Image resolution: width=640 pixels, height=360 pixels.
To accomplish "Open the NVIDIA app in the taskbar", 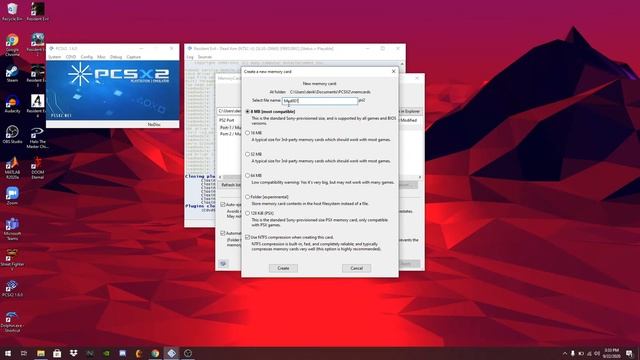I will pyautogui.click(x=106, y=353).
